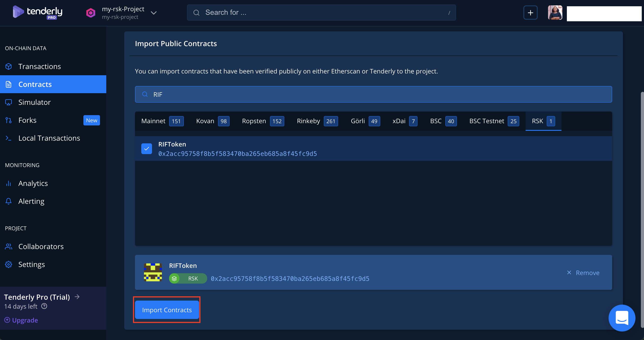The image size is (644, 340).
Task: Click the New badge beside Forks
Action: pos(91,120)
